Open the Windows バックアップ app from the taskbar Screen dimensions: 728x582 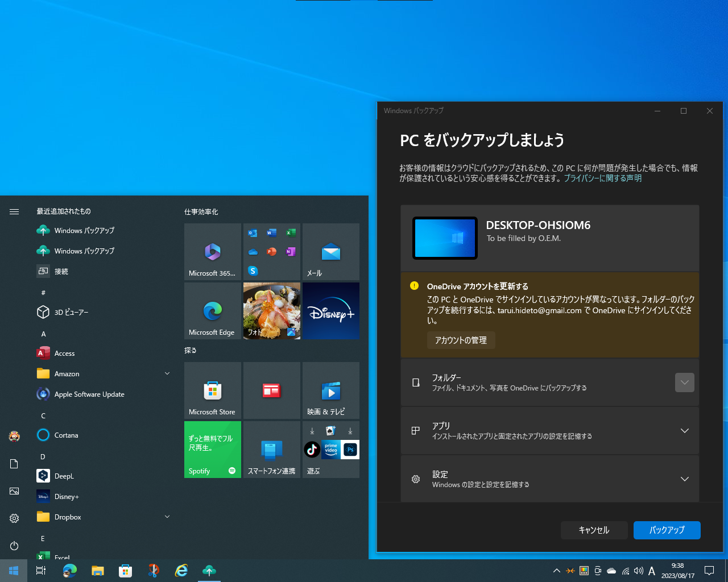tap(209, 571)
